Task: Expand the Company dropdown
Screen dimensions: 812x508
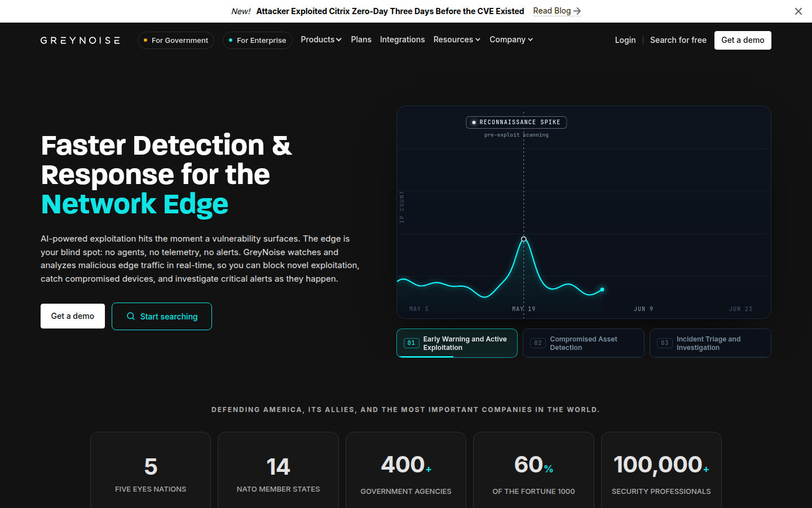Action: (511, 40)
